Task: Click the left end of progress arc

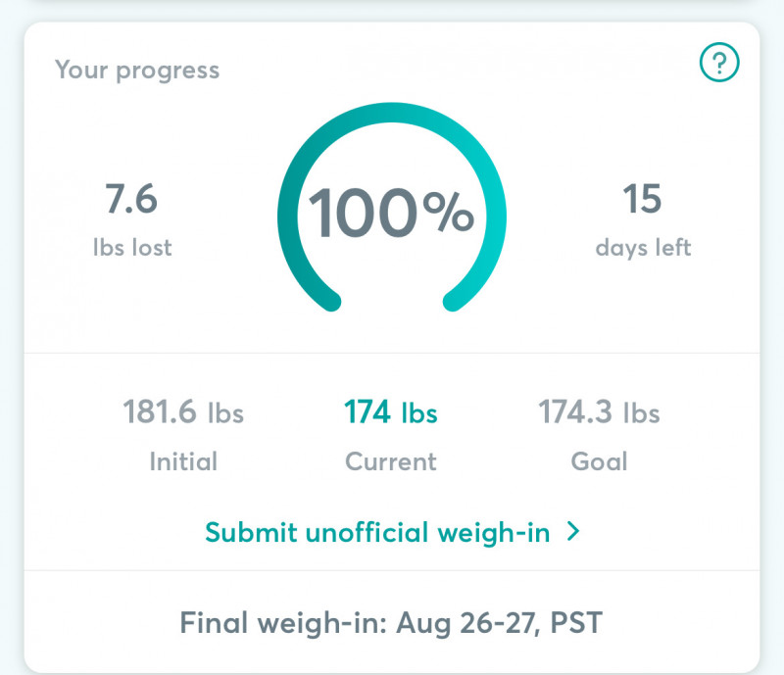Action: (330, 300)
